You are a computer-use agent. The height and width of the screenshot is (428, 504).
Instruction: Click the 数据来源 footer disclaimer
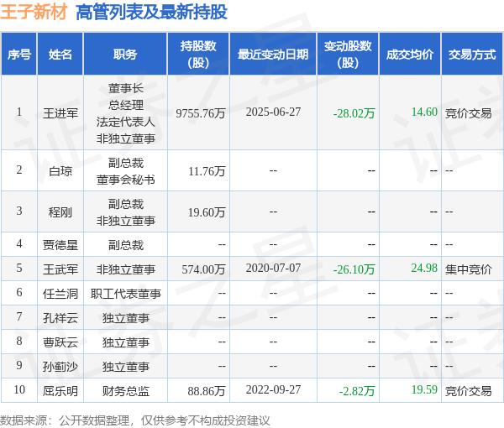(x=135, y=420)
